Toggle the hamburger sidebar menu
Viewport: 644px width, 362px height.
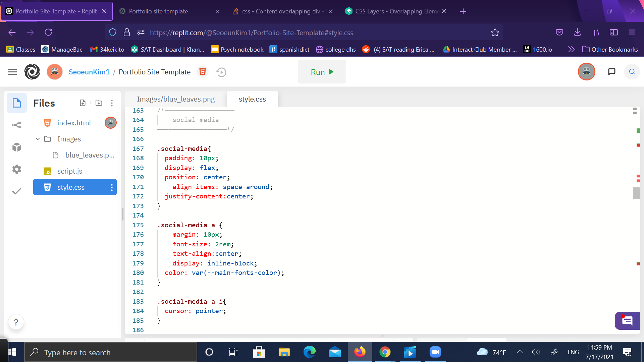pos(12,72)
